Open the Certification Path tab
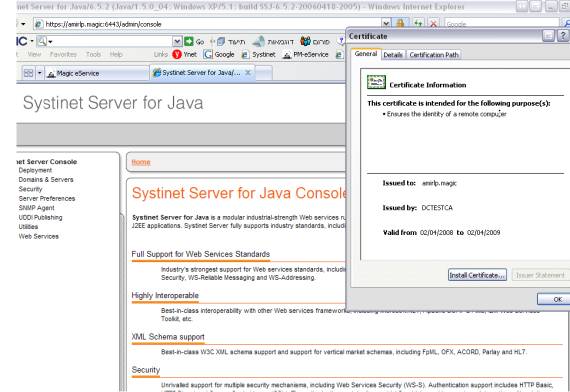570x392 pixels. tap(434, 55)
